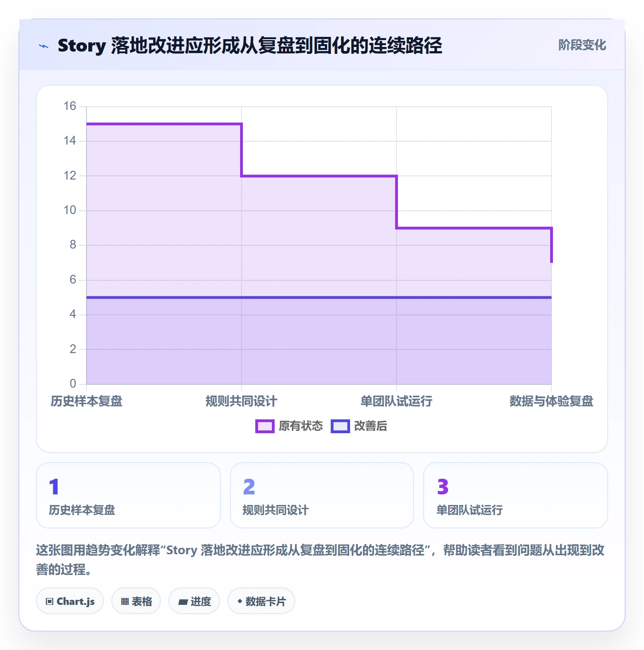Image resolution: width=644 pixels, height=650 pixels.
Task: Click the y-axis value 12
Action: click(x=70, y=175)
